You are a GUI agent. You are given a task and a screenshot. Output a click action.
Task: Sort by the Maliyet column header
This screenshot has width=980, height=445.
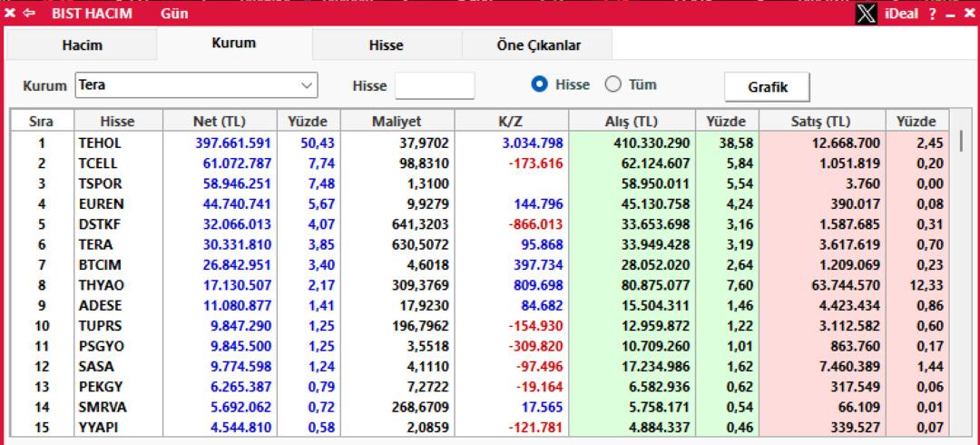point(397,122)
